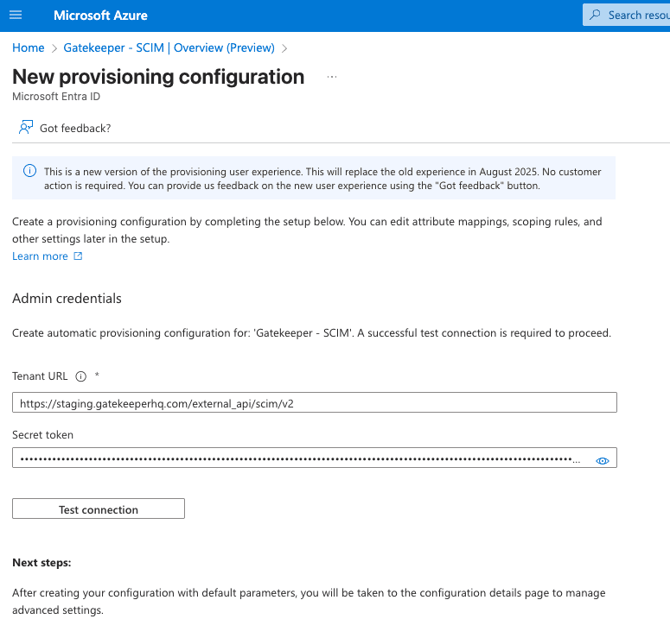Click the info icon in the blue banner

click(29, 171)
